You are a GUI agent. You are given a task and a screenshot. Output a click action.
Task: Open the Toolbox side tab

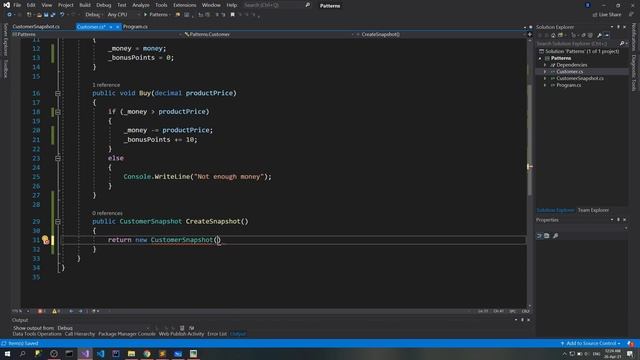(5, 69)
